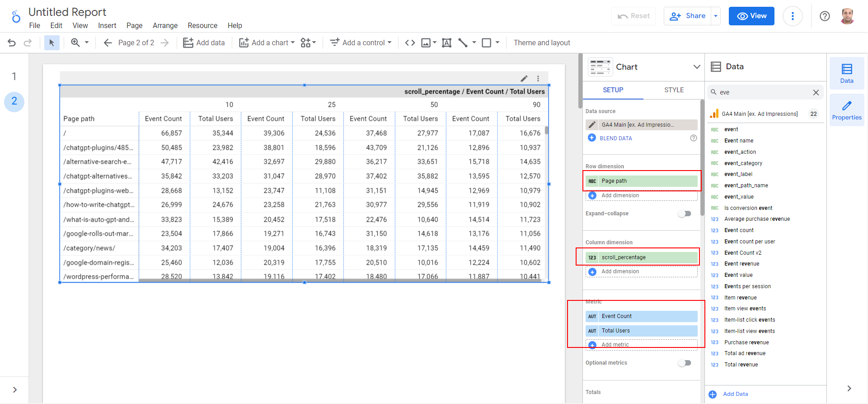Open the Data side panel tab
Viewport: 868px width, 404px height.
[x=847, y=73]
